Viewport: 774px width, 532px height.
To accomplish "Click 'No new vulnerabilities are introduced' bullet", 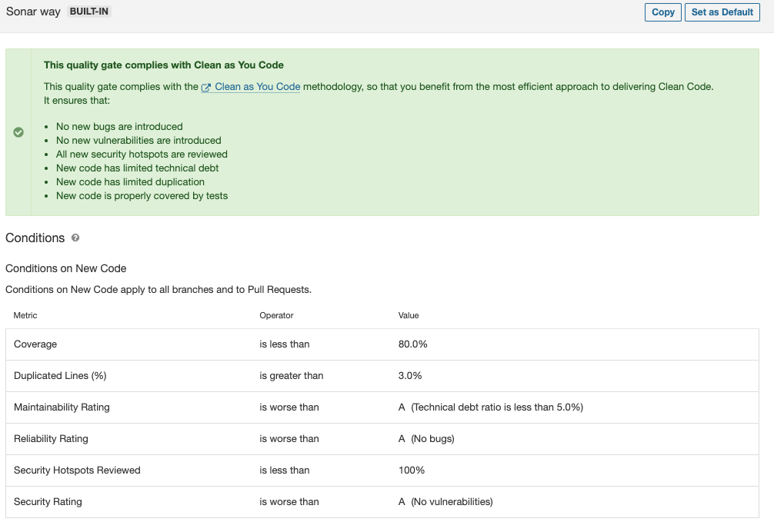I will pyautogui.click(x=138, y=141).
